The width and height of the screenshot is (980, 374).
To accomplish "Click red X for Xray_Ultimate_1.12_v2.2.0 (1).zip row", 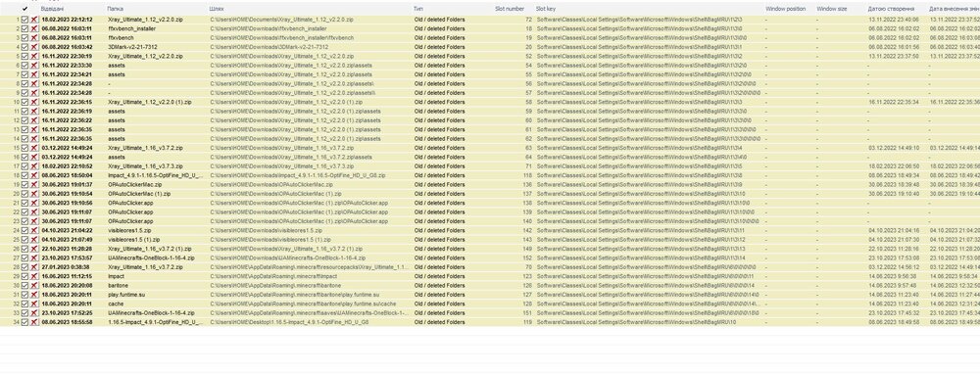I will pyautogui.click(x=35, y=102).
